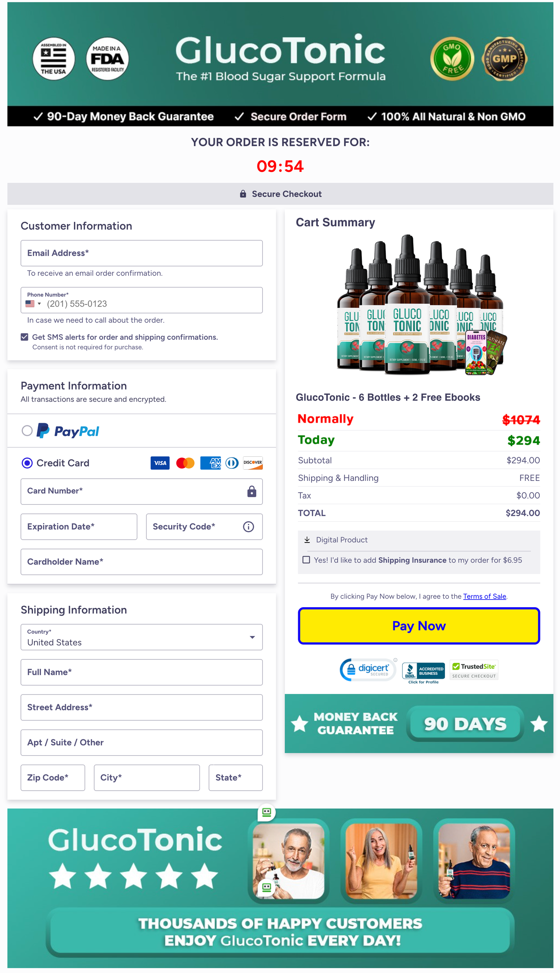The image size is (560, 973).
Task: Click the Discover card icon
Action: 253,463
